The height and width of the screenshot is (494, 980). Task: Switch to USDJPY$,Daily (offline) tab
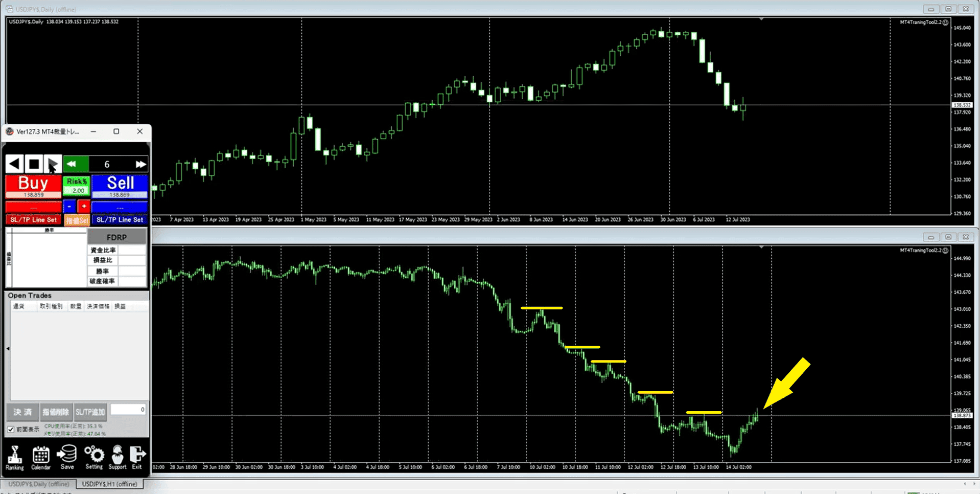point(39,484)
